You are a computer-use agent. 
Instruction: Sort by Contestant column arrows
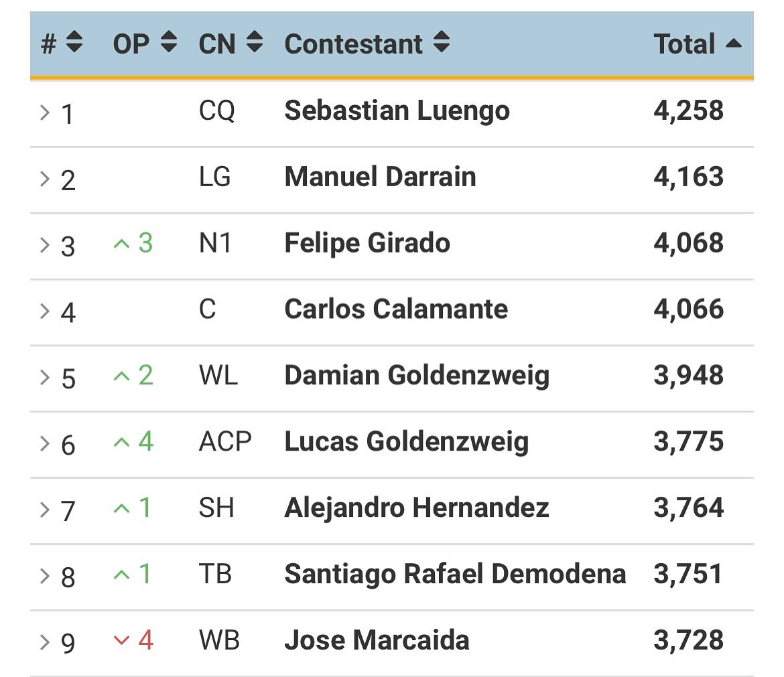pyautogui.click(x=442, y=42)
